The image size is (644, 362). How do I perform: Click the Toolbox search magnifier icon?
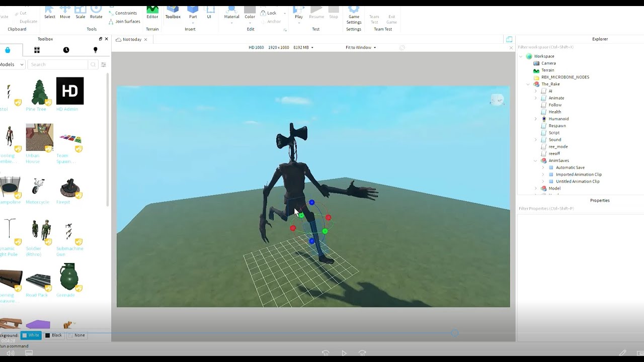pyautogui.click(x=93, y=64)
